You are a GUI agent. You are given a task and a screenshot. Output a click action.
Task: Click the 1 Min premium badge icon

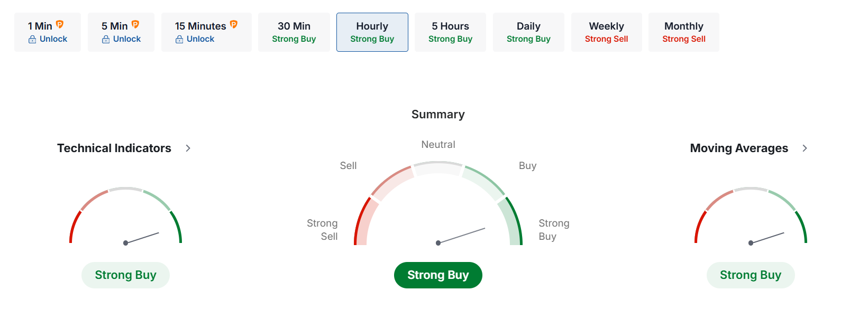tap(60, 24)
